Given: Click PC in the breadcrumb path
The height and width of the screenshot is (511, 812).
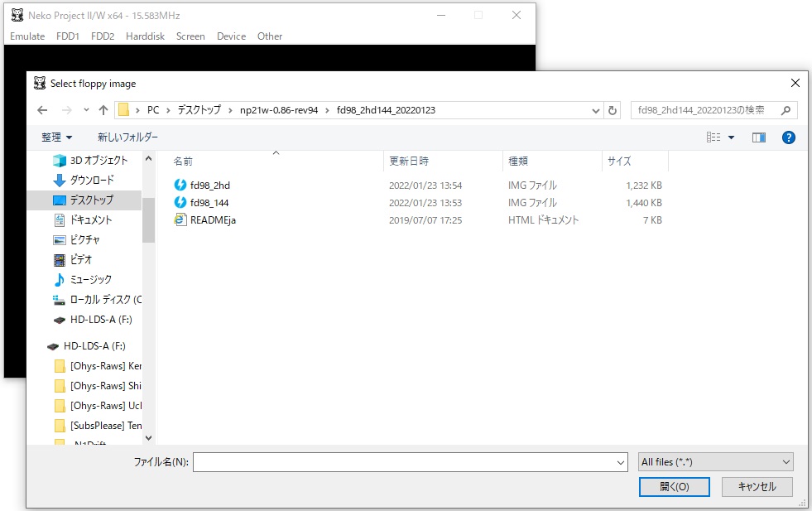Looking at the screenshot, I should click(x=153, y=110).
